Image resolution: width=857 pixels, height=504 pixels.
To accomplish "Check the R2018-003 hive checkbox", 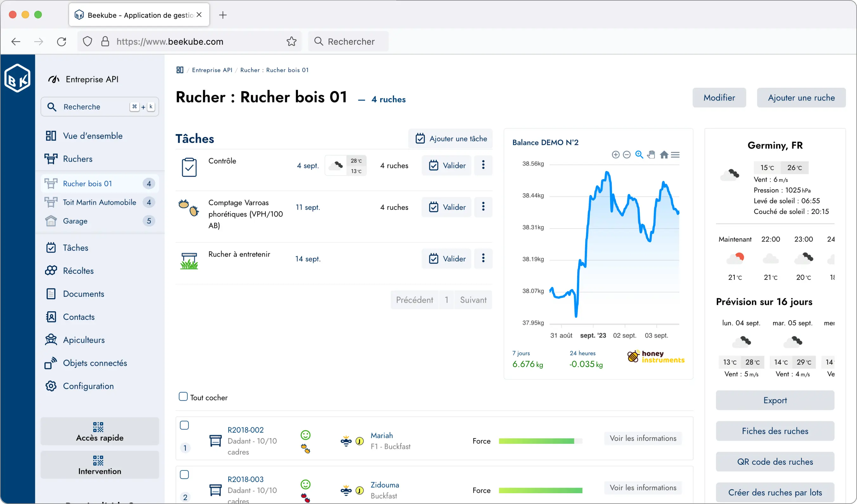I will [x=185, y=475].
